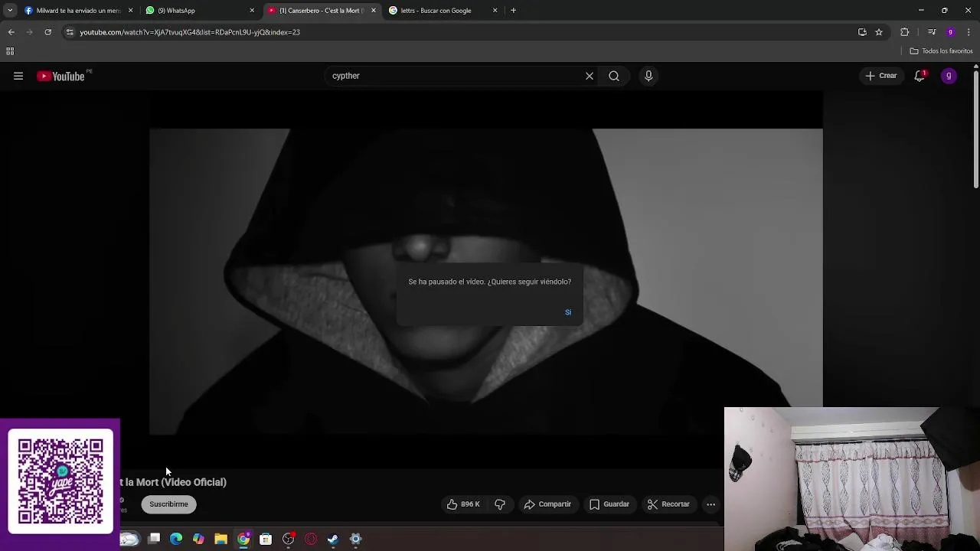Screen dimensions: 980x551
Task: Open Task View in taskbar
Action: tap(154, 539)
